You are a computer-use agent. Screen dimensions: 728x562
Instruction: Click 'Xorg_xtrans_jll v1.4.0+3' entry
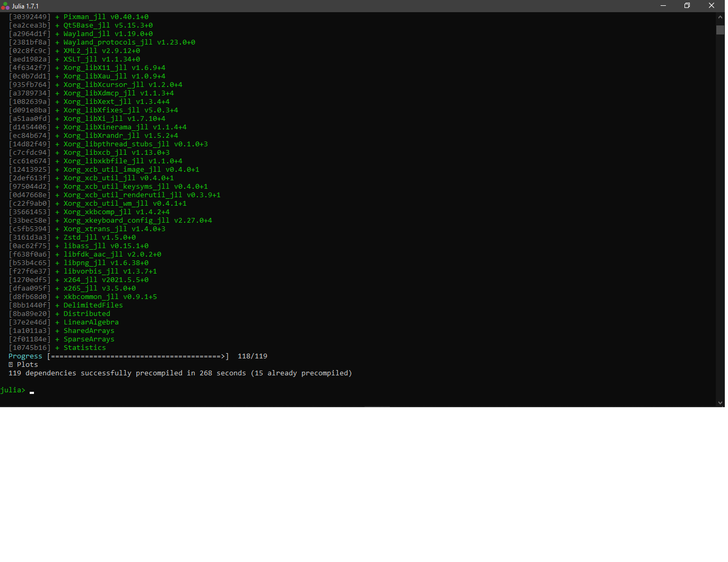[115, 229]
